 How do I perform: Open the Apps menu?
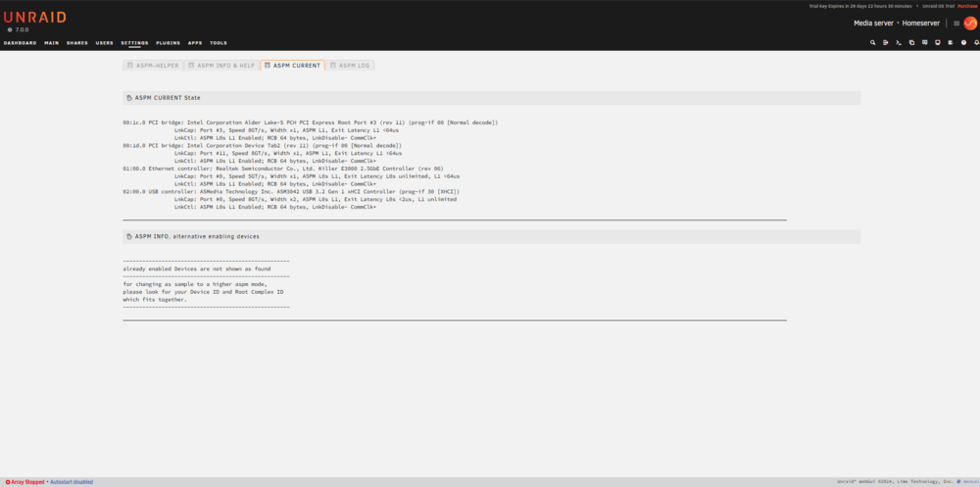[195, 43]
